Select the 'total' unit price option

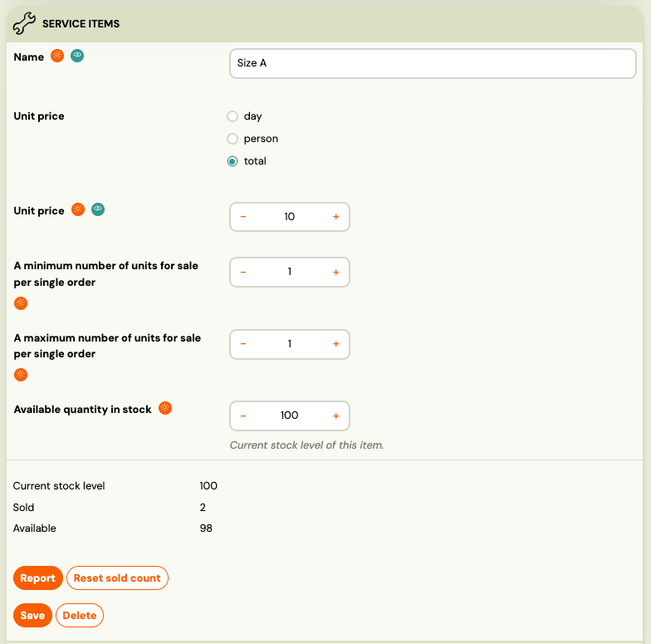(232, 161)
